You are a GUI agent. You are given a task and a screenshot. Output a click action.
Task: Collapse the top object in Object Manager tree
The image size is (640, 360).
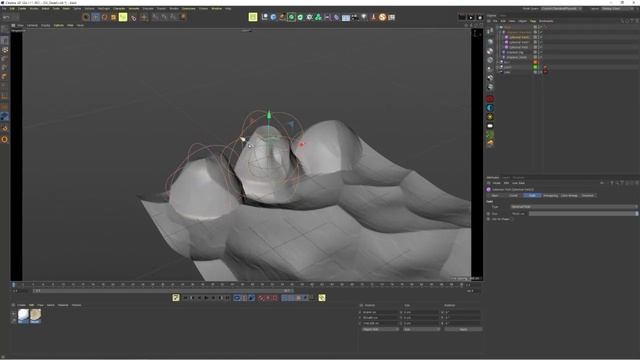[498, 27]
